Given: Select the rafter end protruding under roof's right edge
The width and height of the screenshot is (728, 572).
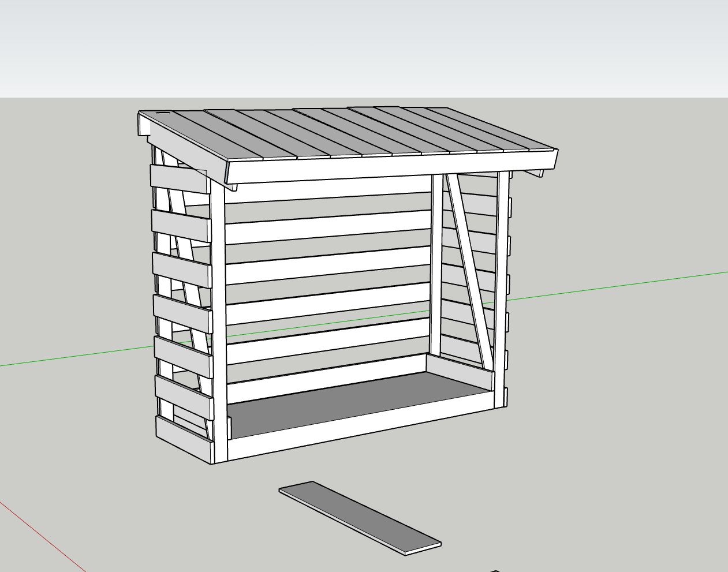Looking at the screenshot, I should 533,173.
